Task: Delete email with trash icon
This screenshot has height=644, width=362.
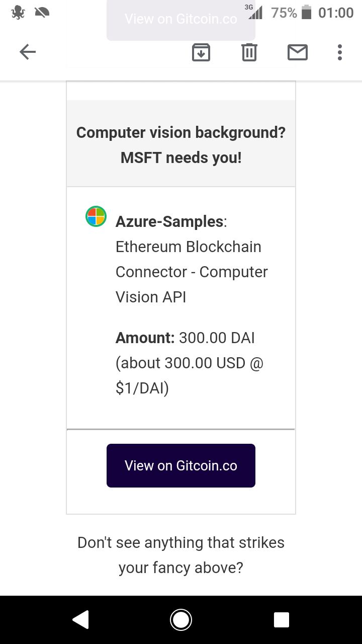Action: point(249,52)
